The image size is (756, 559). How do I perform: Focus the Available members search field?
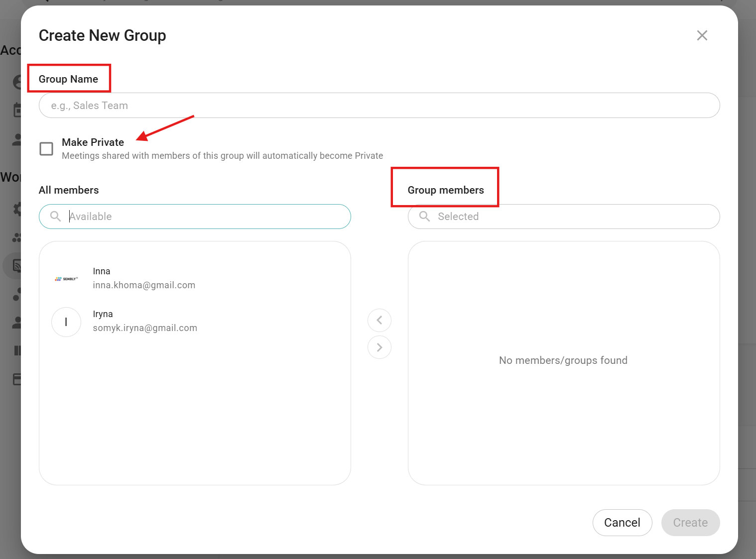(204, 217)
